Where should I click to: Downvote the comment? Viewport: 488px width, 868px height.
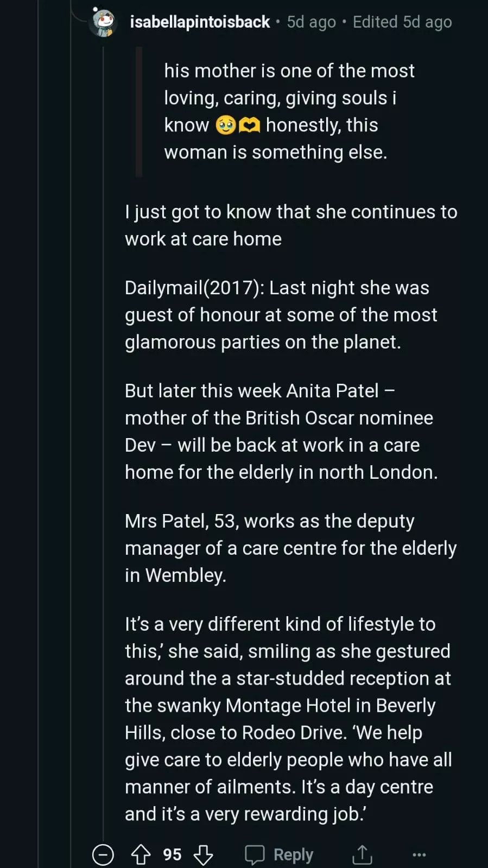[x=203, y=855]
